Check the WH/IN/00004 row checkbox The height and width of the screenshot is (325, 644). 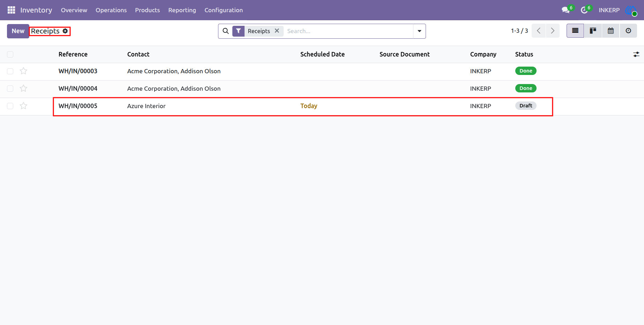[x=10, y=89]
